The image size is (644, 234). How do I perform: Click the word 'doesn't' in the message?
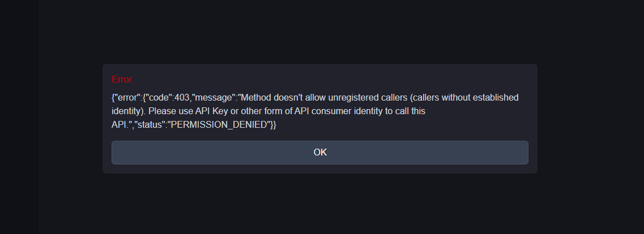click(x=293, y=98)
